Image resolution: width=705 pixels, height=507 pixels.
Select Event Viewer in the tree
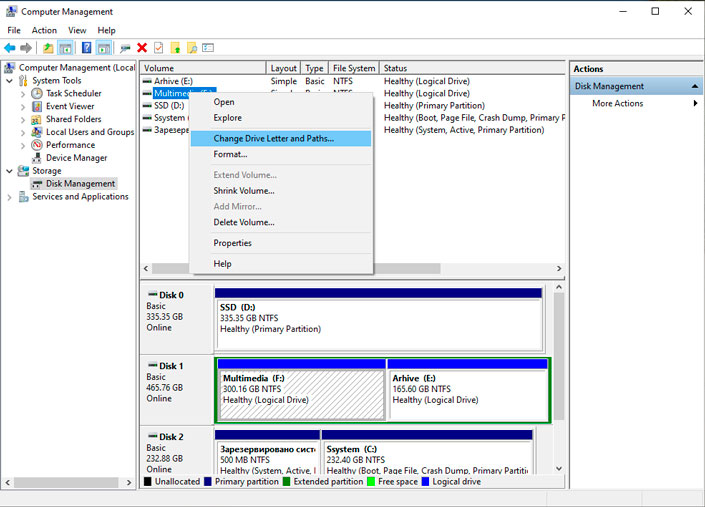coord(70,107)
